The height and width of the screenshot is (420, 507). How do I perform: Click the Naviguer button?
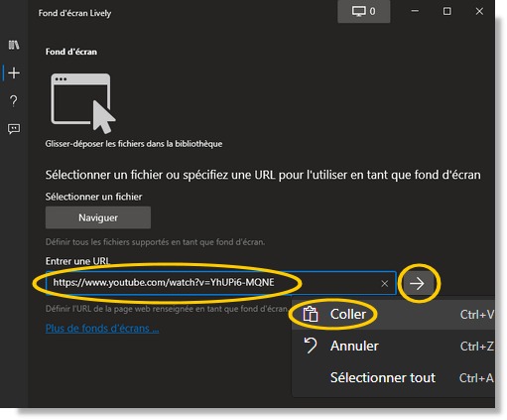pyautogui.click(x=98, y=217)
